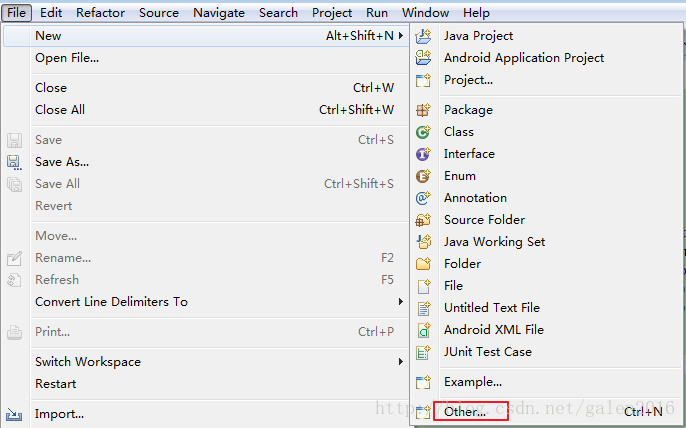This screenshot has width=686, height=428.
Task: Click the Package icon
Action: point(423,110)
